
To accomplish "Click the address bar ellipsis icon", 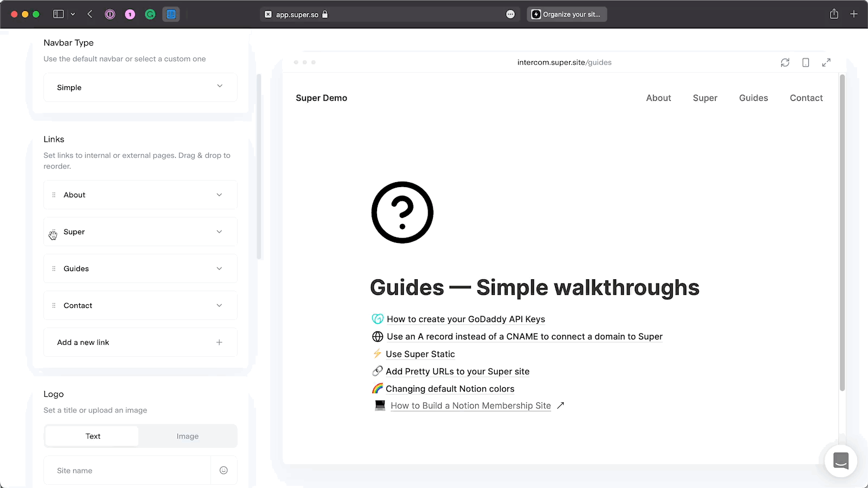I will (510, 15).
